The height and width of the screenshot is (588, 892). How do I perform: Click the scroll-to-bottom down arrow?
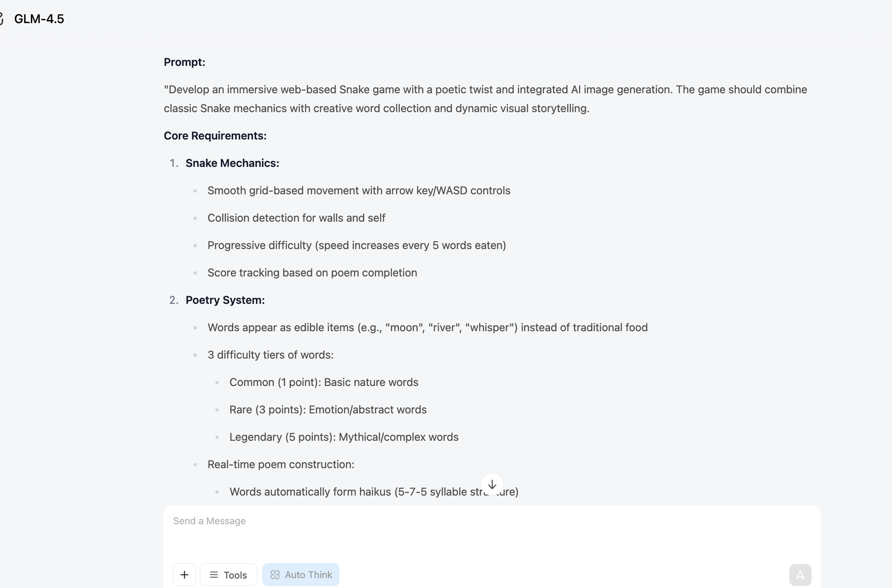pos(492,484)
